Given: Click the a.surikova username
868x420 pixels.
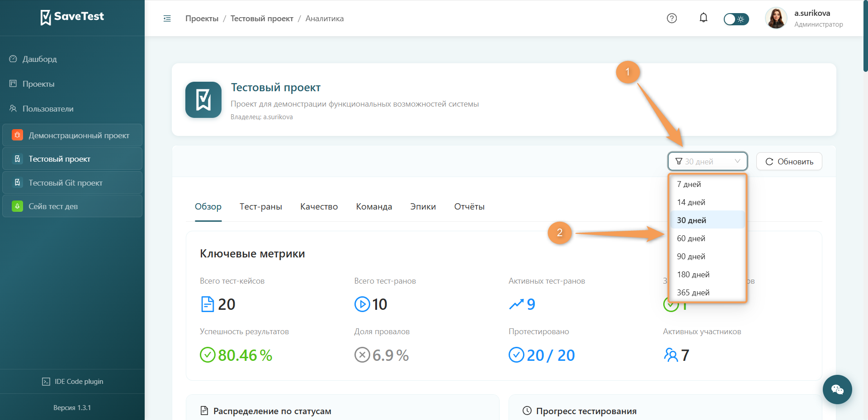Looking at the screenshot, I should click(812, 13).
